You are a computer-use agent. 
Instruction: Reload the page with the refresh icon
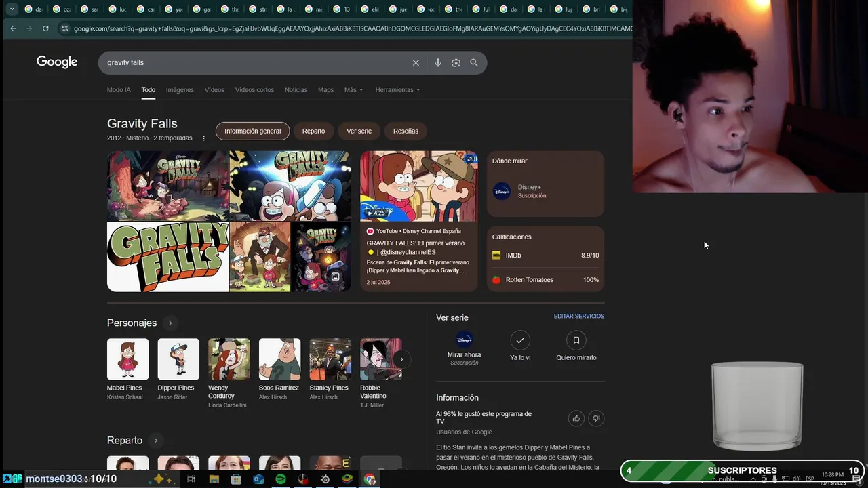coord(45,28)
